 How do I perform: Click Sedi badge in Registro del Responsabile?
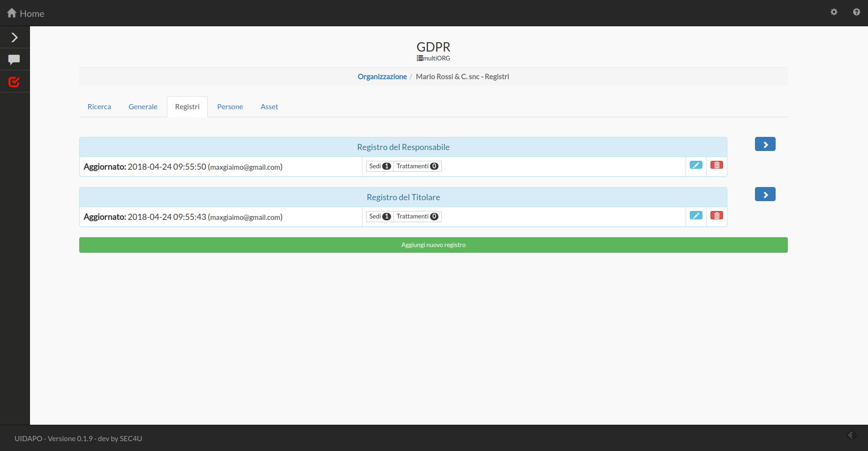pos(380,166)
